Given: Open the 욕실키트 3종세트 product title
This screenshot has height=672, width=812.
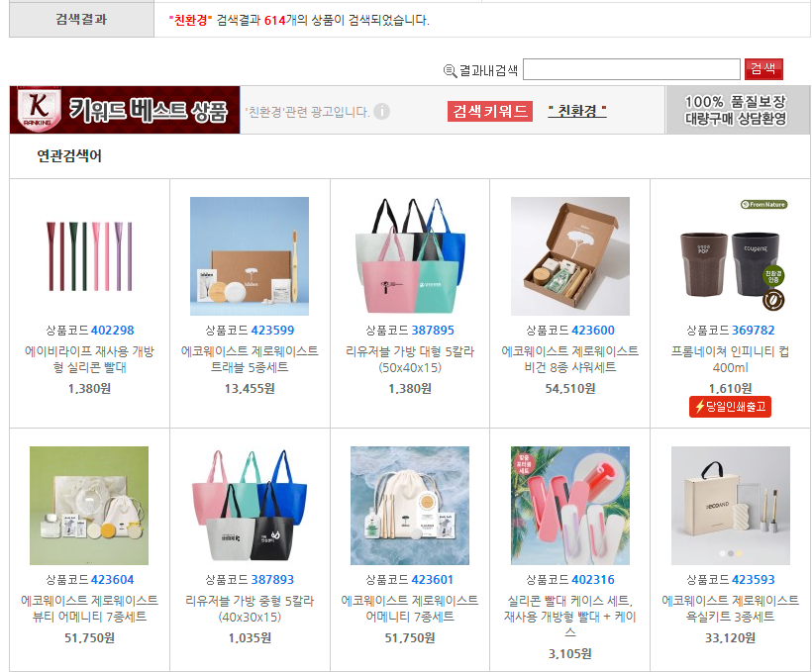Looking at the screenshot, I should tap(730, 609).
